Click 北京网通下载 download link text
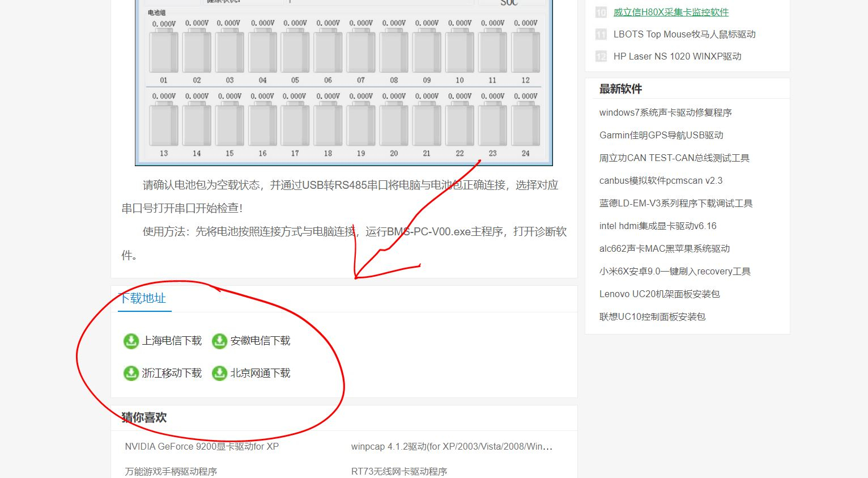868x478 pixels. (x=260, y=373)
